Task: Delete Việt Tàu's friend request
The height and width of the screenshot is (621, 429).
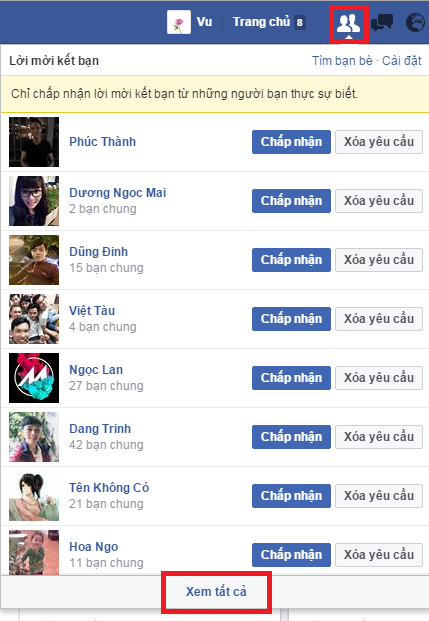Action: [379, 319]
